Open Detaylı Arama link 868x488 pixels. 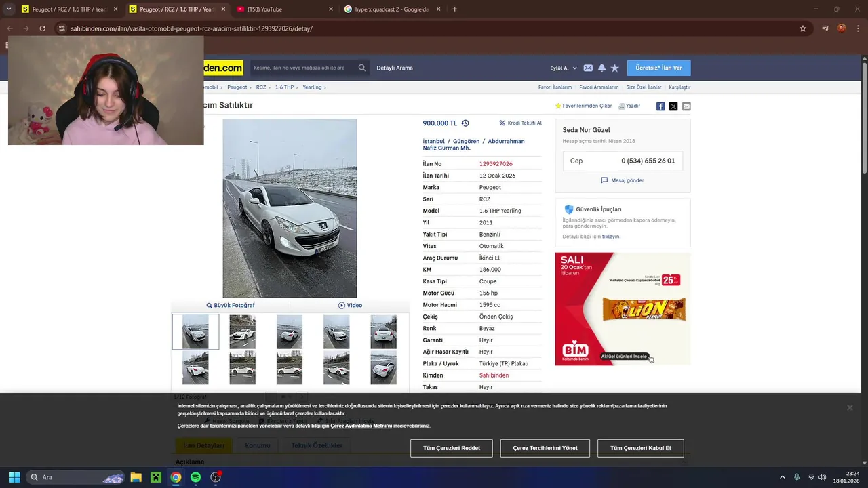tap(395, 68)
